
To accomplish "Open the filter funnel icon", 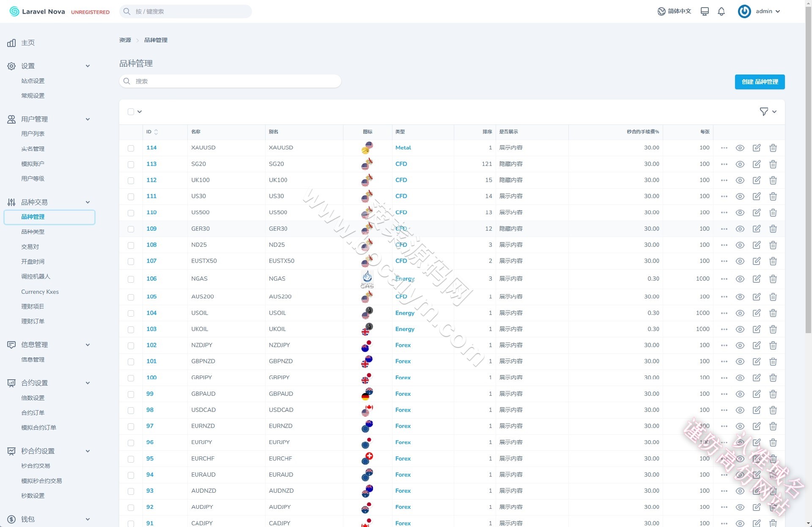I will 764,112.
